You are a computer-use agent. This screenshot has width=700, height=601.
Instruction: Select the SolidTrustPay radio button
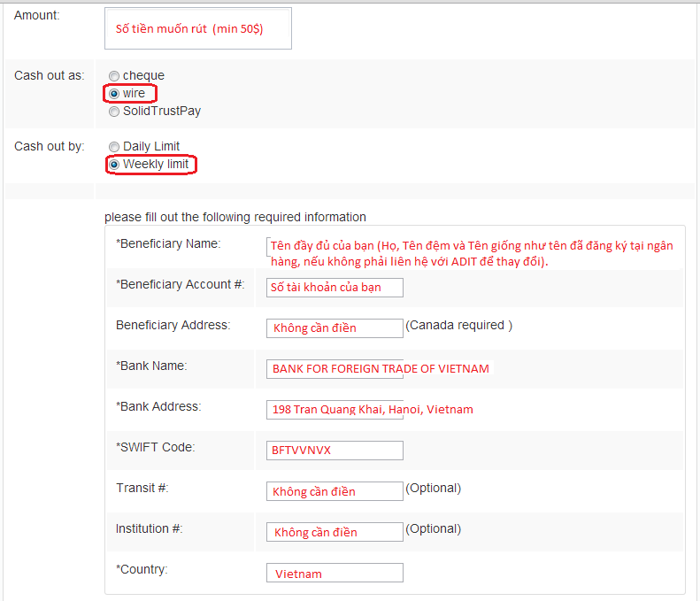(114, 112)
